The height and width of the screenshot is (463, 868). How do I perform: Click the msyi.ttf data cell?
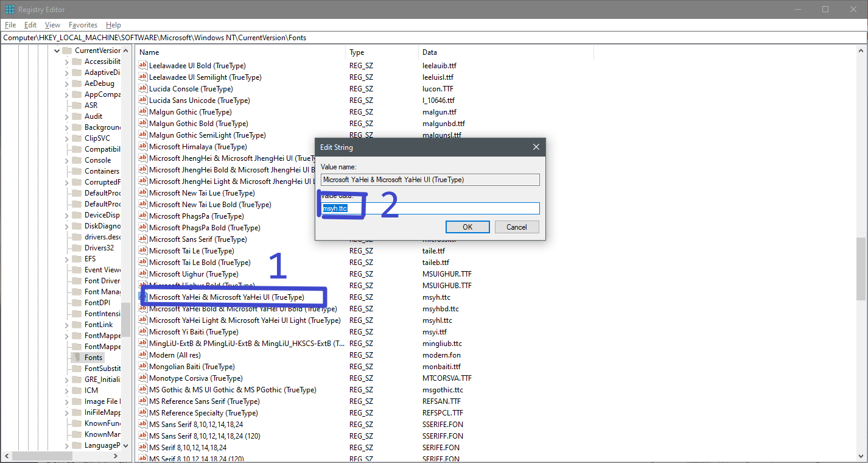[434, 332]
